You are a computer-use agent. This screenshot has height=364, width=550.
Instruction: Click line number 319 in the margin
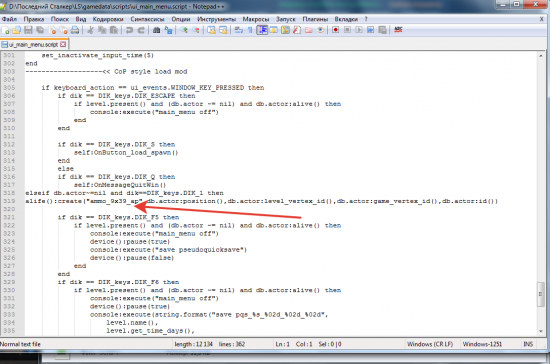9,201
